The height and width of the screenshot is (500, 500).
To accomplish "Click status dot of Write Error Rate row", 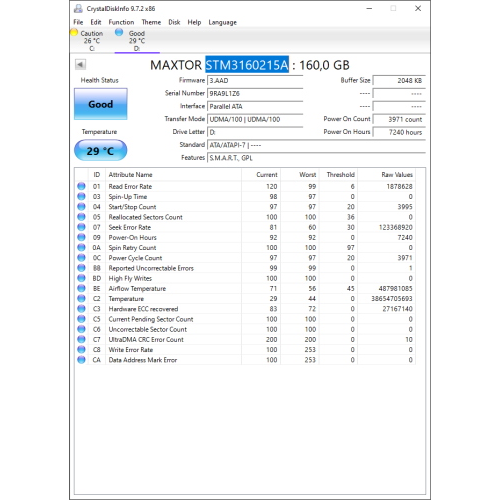I will pos(81,350).
